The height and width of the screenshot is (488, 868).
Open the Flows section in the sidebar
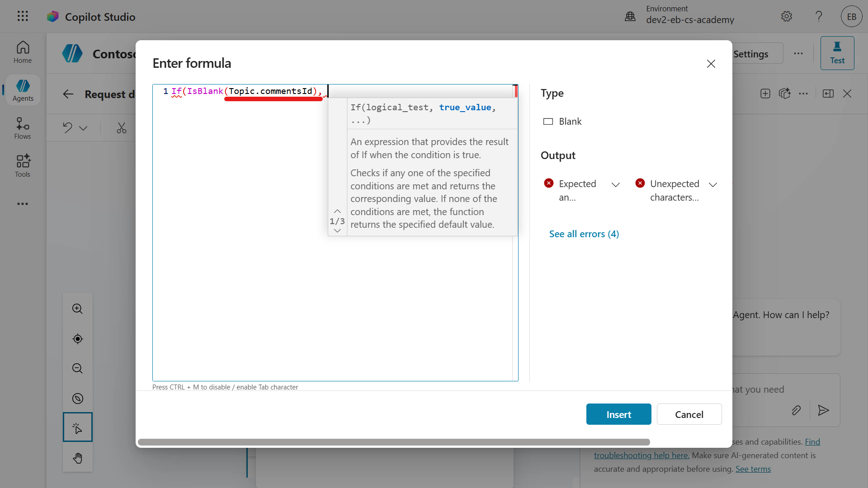point(22,127)
